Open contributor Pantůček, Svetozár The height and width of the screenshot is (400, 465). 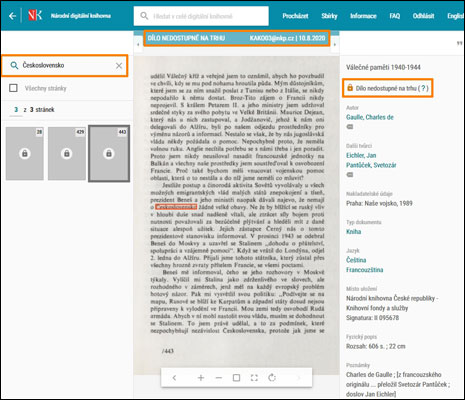coord(371,165)
